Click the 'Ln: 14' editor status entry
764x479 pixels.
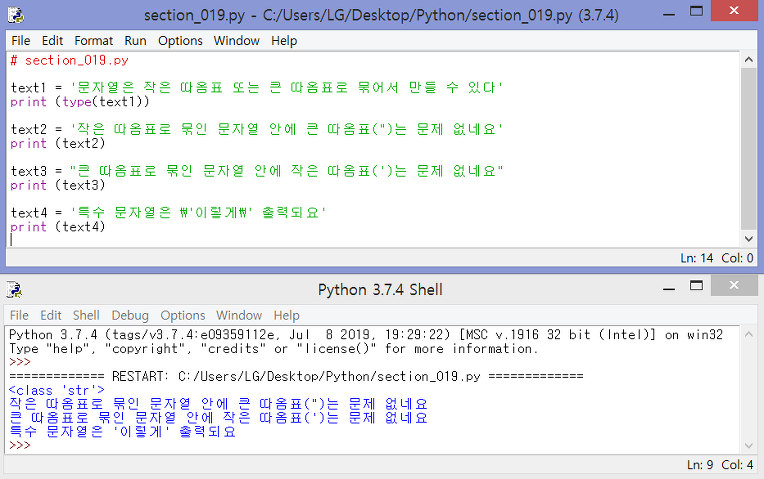point(697,258)
